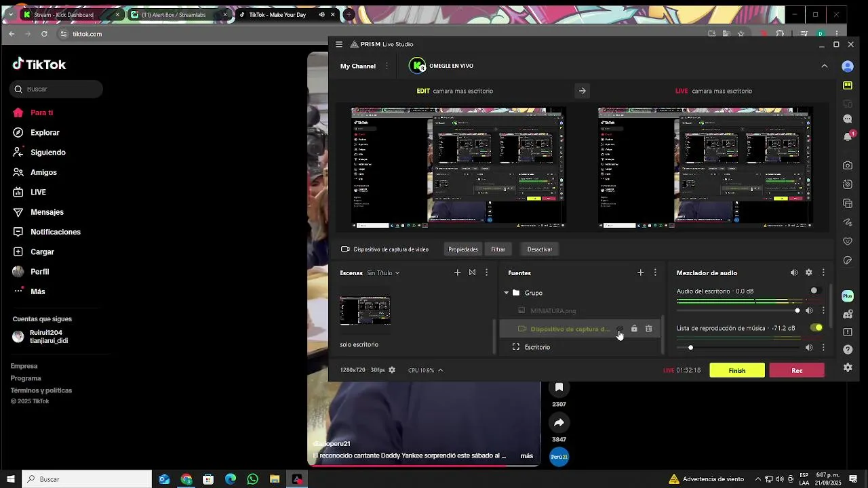
Task: Open audio mixer settings gear
Action: click(x=808, y=272)
